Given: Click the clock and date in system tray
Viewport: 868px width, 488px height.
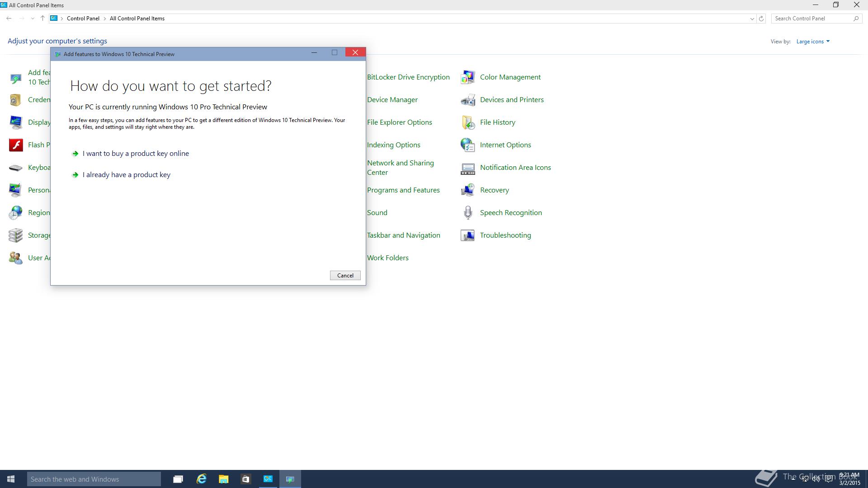Looking at the screenshot, I should 849,479.
